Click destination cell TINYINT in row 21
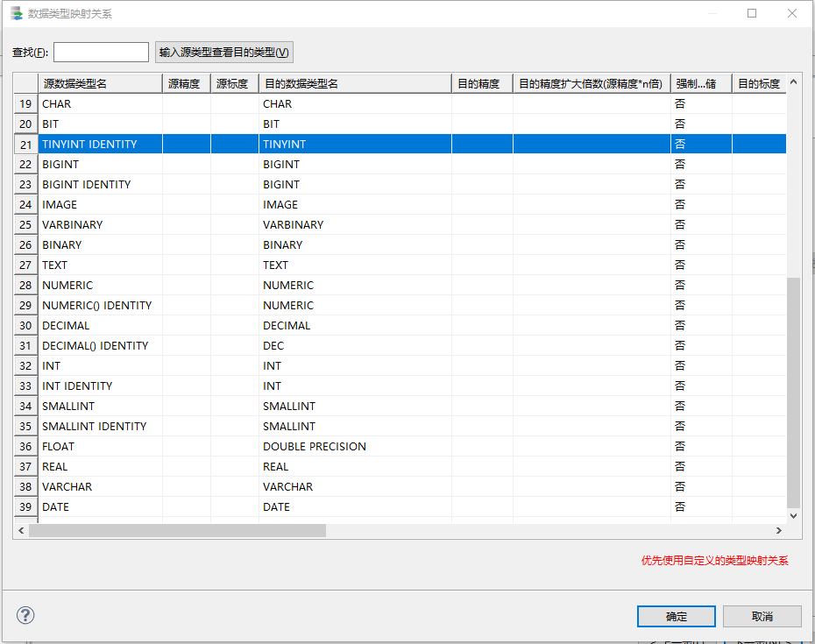815x644 pixels. (x=356, y=144)
